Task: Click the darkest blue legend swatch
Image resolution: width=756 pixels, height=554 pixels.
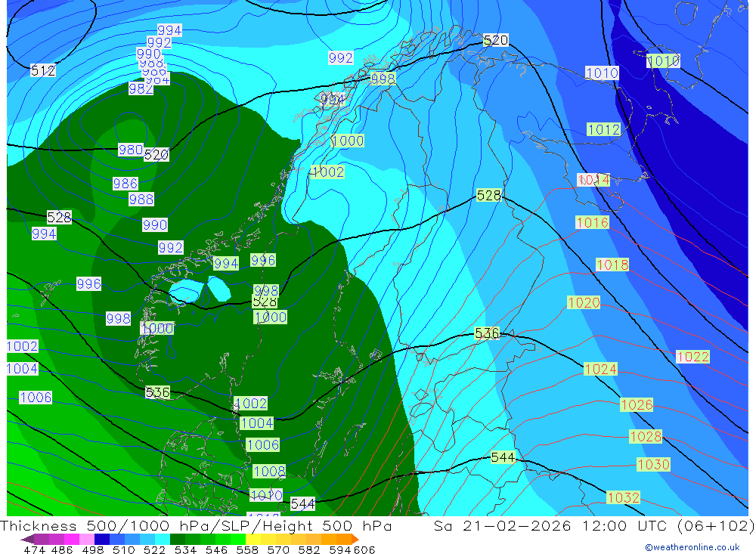Action: [102, 539]
